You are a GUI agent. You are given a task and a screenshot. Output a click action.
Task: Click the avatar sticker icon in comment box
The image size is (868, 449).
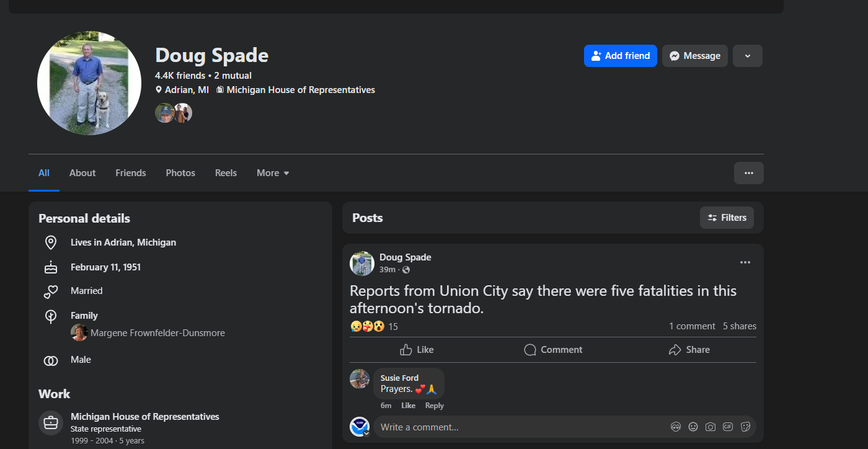(676, 427)
